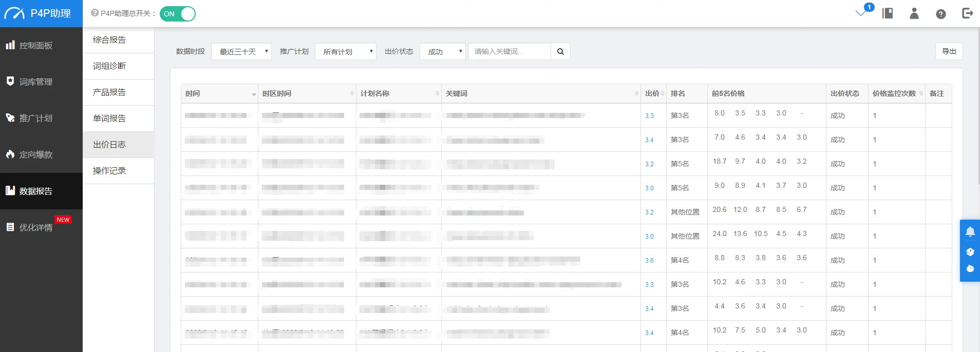The height and width of the screenshot is (352, 980).
Task: Expand the 推广计划 所有计划 dropdown
Action: [x=345, y=51]
